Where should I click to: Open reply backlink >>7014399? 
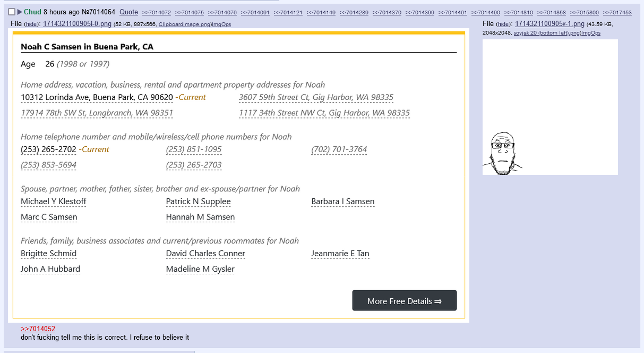[420, 12]
